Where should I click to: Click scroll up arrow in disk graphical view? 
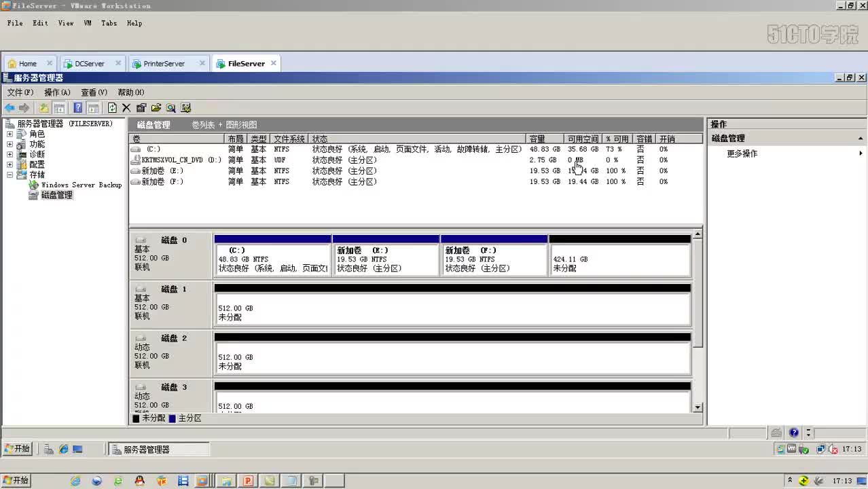click(698, 234)
